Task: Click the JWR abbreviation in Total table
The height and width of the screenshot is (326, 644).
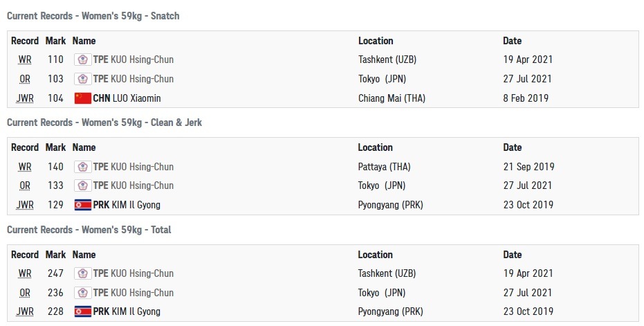Action: click(25, 311)
